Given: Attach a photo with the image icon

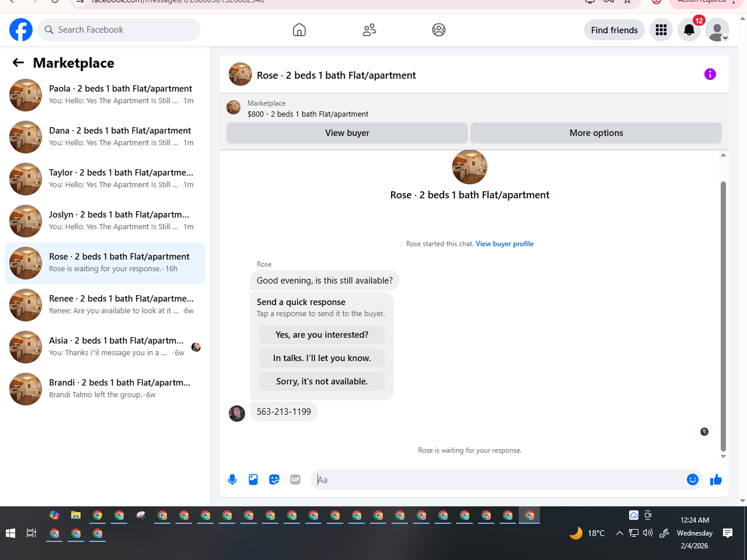Looking at the screenshot, I should (253, 480).
